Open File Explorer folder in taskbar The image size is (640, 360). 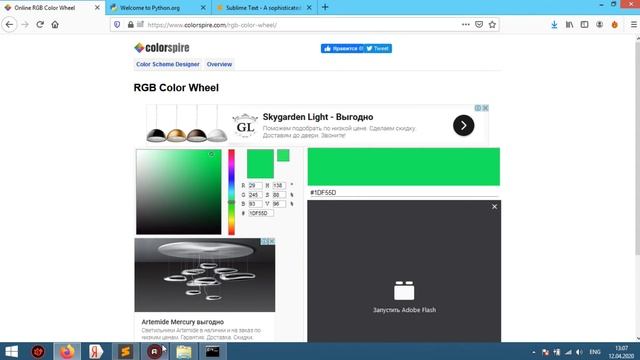tap(184, 351)
